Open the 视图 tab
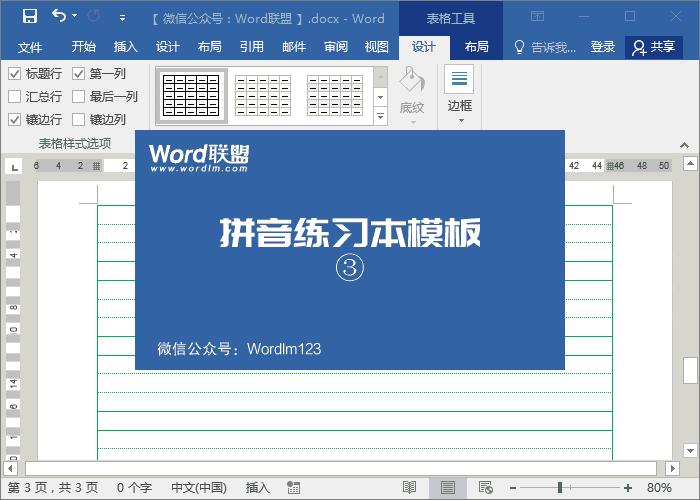Viewport: 700px width, 500px height. pos(376,47)
